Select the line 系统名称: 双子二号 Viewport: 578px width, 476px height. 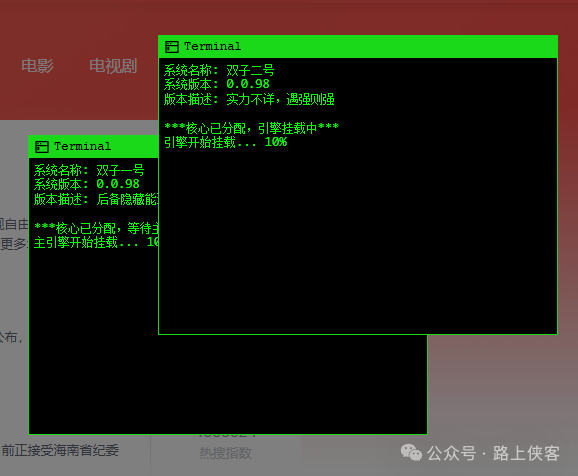coord(219,70)
